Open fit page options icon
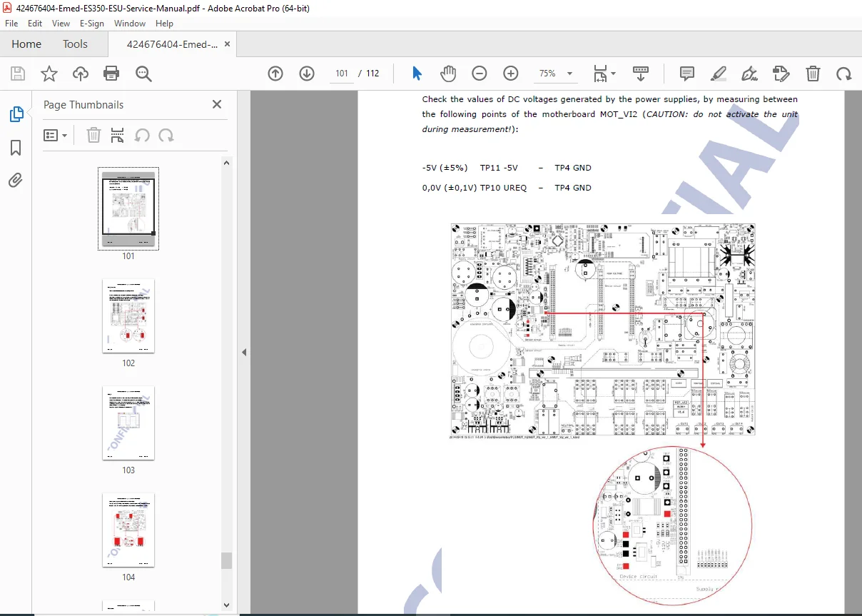The height and width of the screenshot is (616, 862). pos(604,74)
